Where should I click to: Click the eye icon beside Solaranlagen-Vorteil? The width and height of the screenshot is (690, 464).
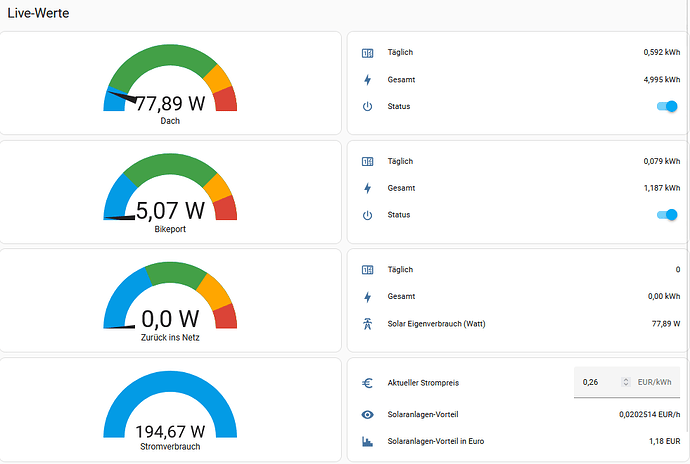(367, 414)
